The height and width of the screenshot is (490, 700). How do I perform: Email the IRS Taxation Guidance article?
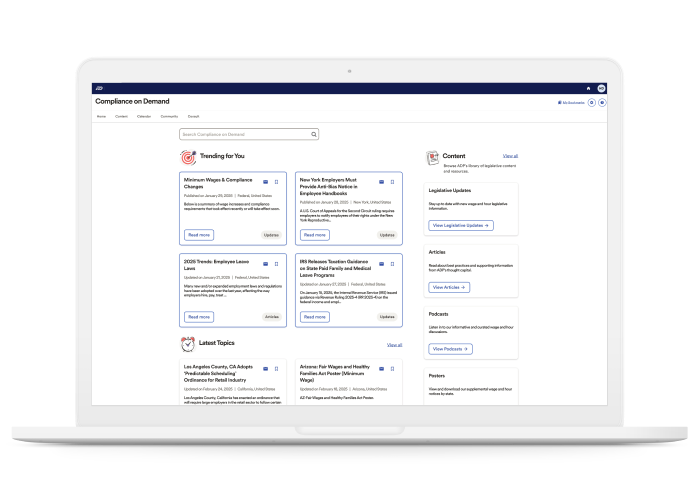click(x=381, y=263)
